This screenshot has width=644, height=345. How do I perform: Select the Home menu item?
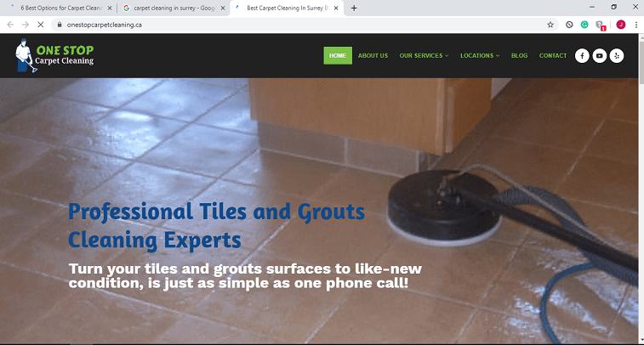coord(338,56)
